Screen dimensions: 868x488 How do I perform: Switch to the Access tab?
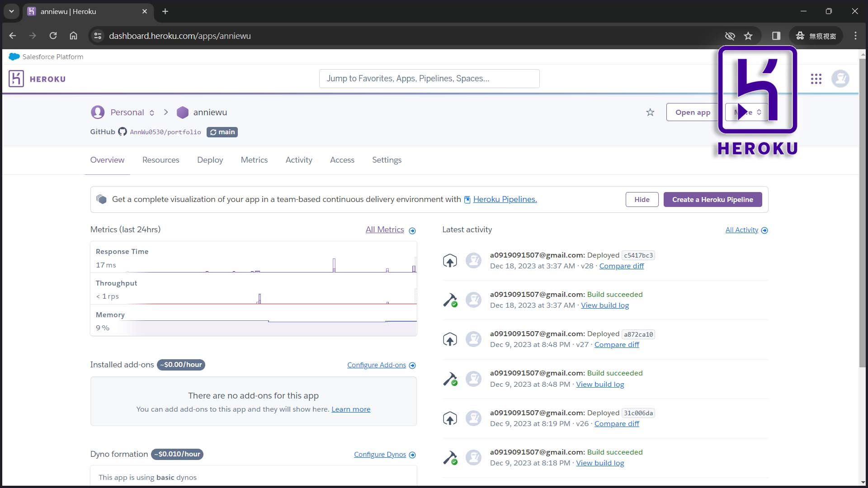[342, 160]
